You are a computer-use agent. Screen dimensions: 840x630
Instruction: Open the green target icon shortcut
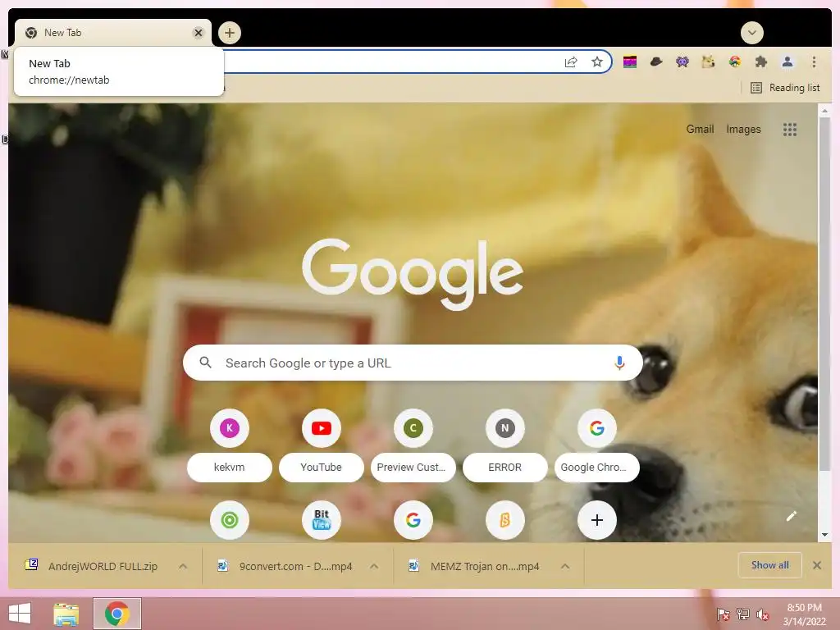click(x=230, y=519)
